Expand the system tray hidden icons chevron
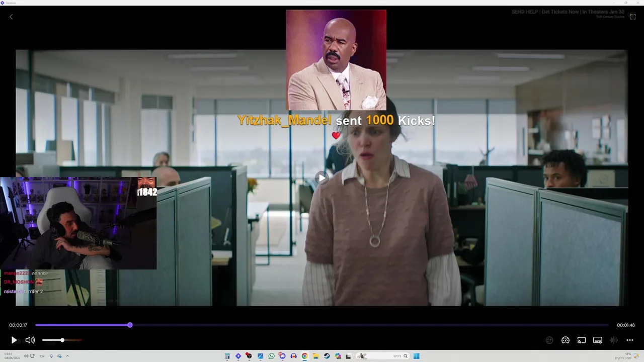This screenshot has height=362, width=644. click(67, 356)
